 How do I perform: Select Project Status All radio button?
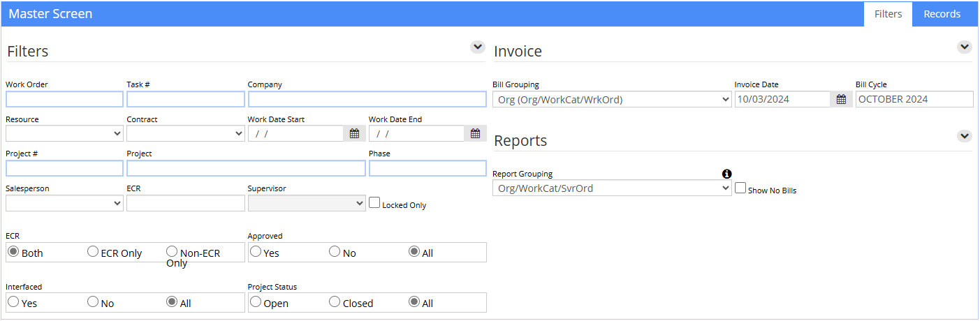pyautogui.click(x=414, y=302)
